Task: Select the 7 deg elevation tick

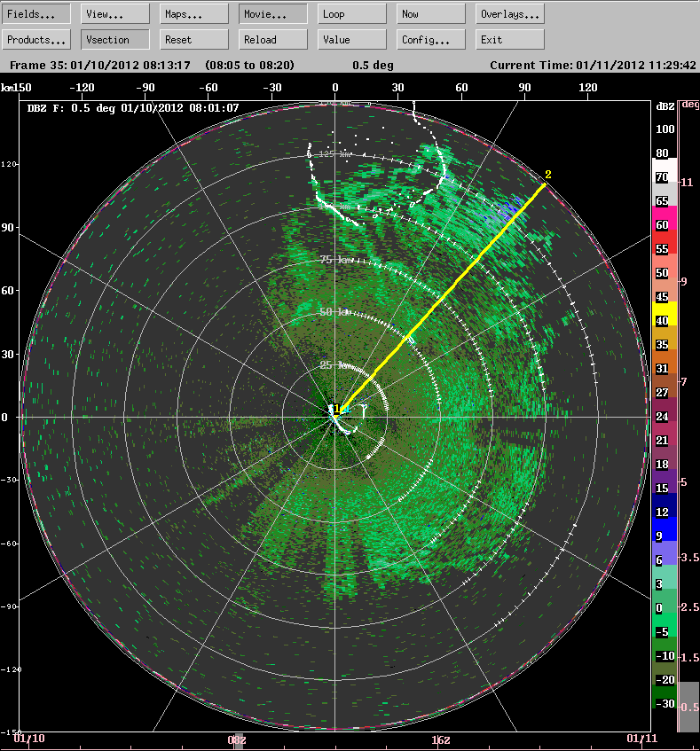Action: (x=684, y=382)
